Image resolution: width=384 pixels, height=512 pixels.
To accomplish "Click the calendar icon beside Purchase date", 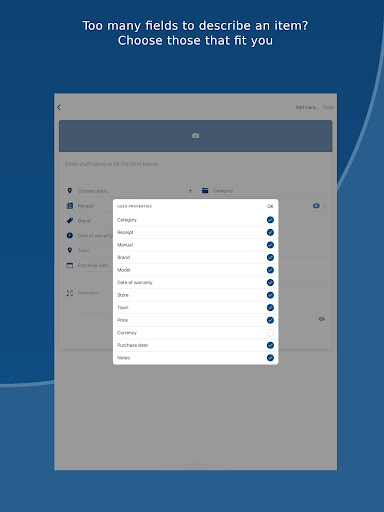I will tap(70, 265).
